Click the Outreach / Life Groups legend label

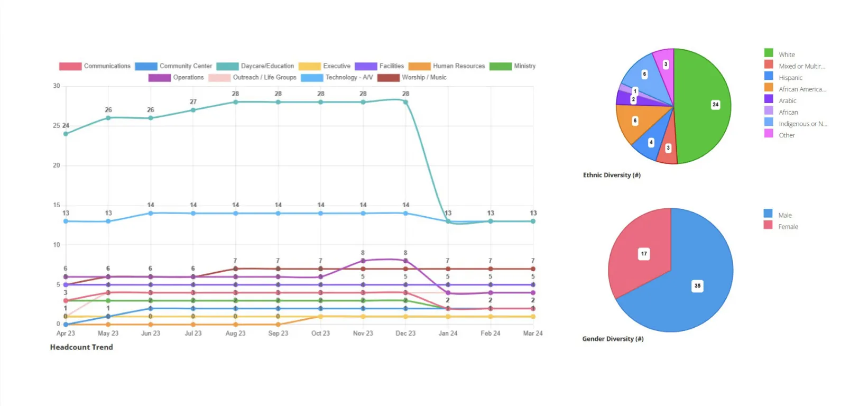point(265,77)
